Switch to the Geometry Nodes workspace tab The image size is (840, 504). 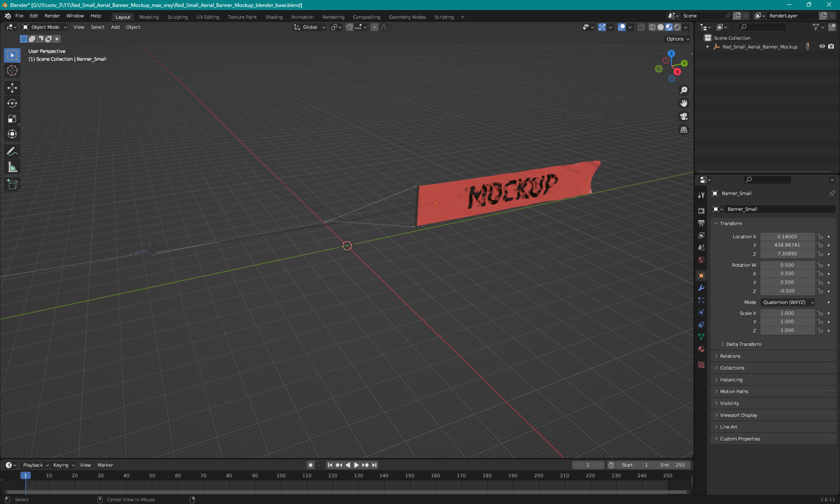[x=407, y=17]
